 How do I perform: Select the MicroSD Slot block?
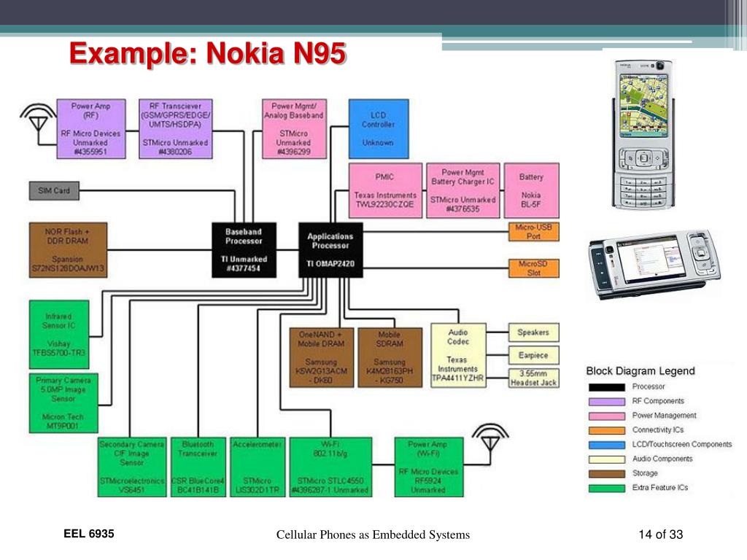tap(533, 268)
